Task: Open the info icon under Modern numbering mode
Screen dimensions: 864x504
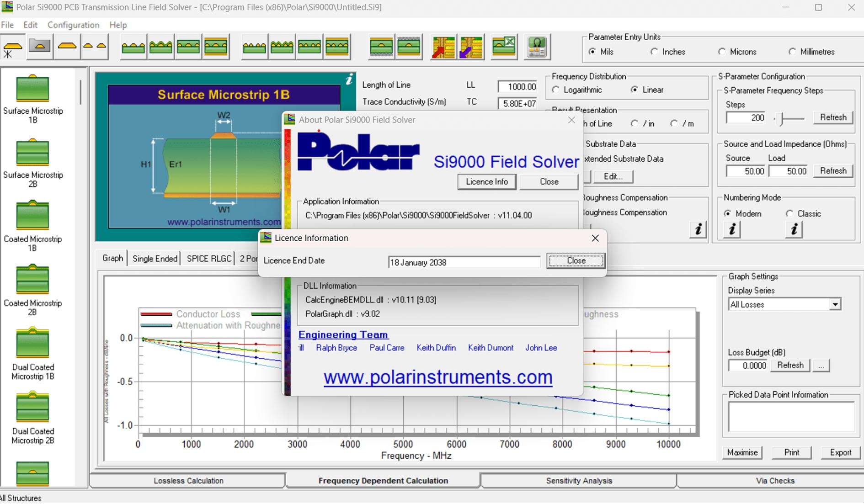Action: click(x=732, y=229)
